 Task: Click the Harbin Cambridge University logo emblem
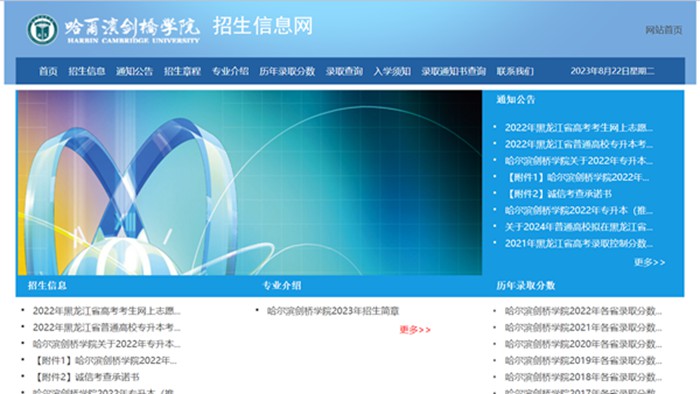point(42,30)
